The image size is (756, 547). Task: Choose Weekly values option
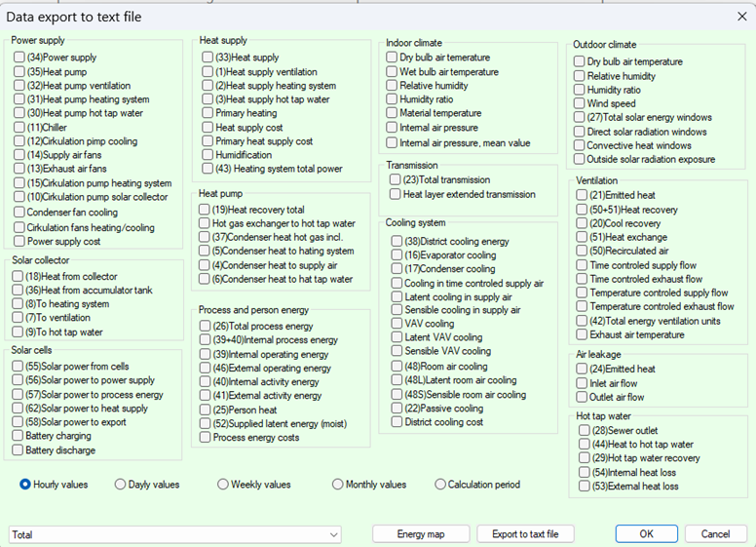point(223,485)
